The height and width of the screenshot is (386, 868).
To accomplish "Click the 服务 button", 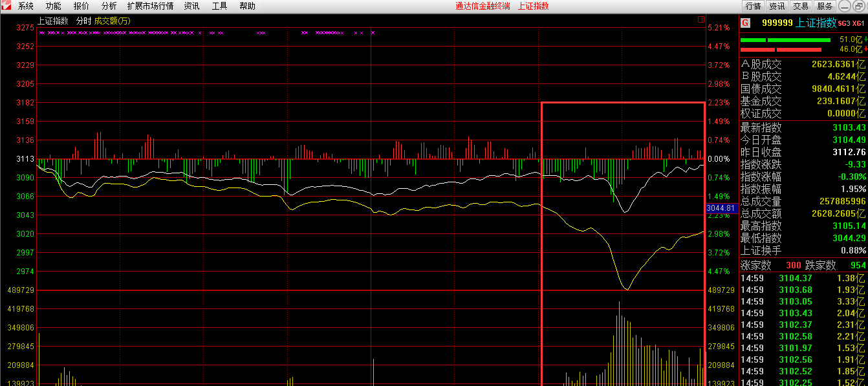I will (825, 6).
